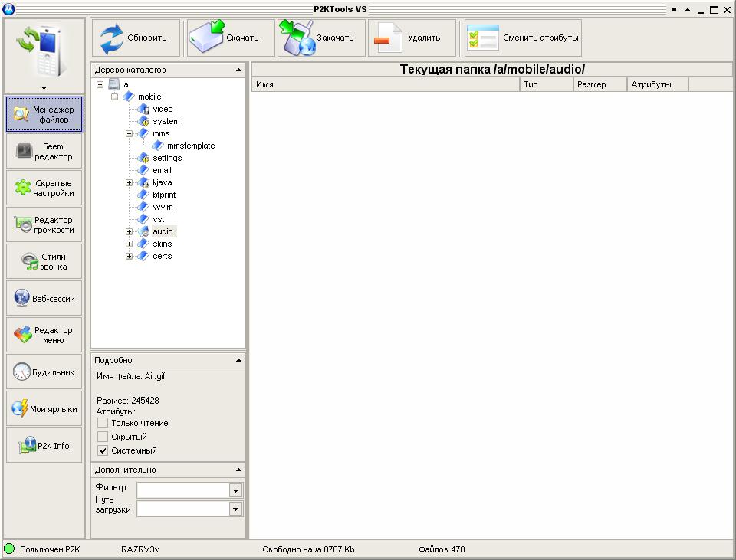This screenshot has height=560, width=736.
Task: Click the video folder icon
Action: click(143, 109)
